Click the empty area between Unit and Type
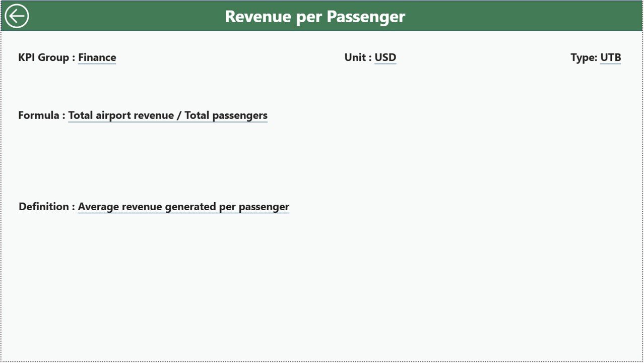Viewport: 644px width, 363px height. pos(484,57)
